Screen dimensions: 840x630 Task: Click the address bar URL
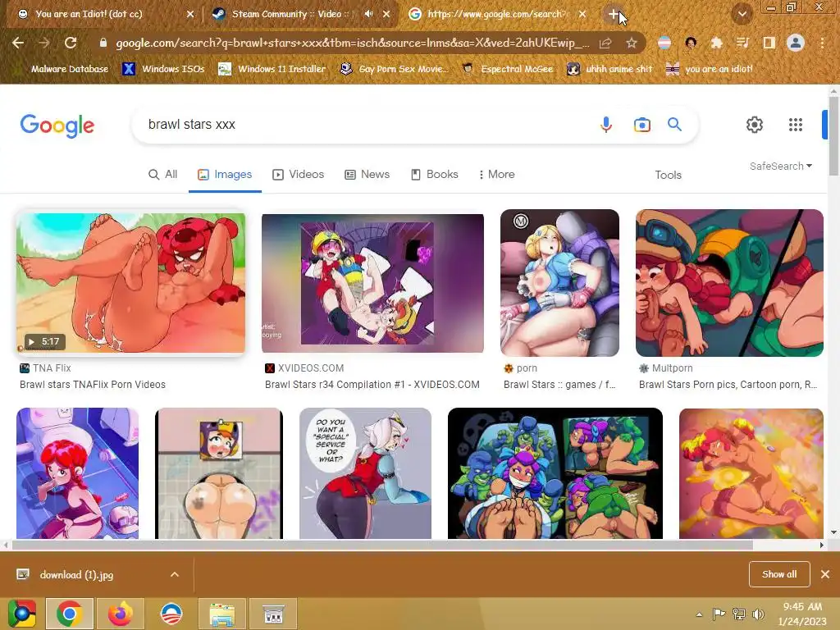[353, 43]
